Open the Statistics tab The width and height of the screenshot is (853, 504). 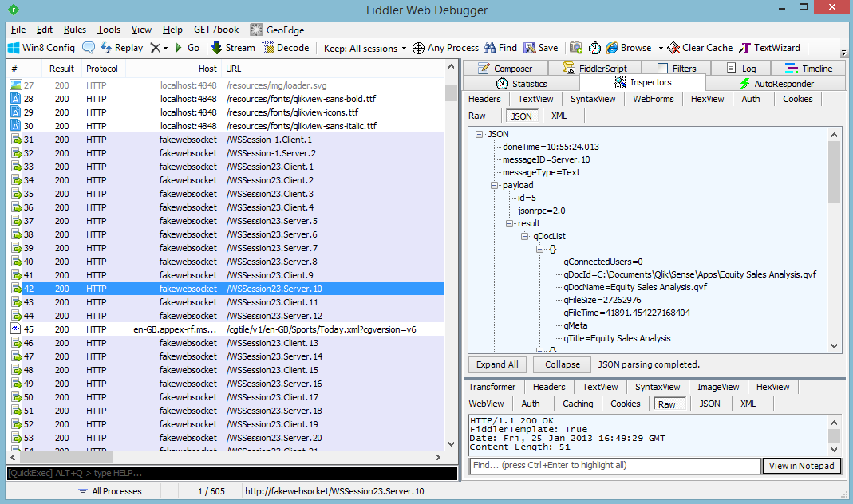(521, 84)
